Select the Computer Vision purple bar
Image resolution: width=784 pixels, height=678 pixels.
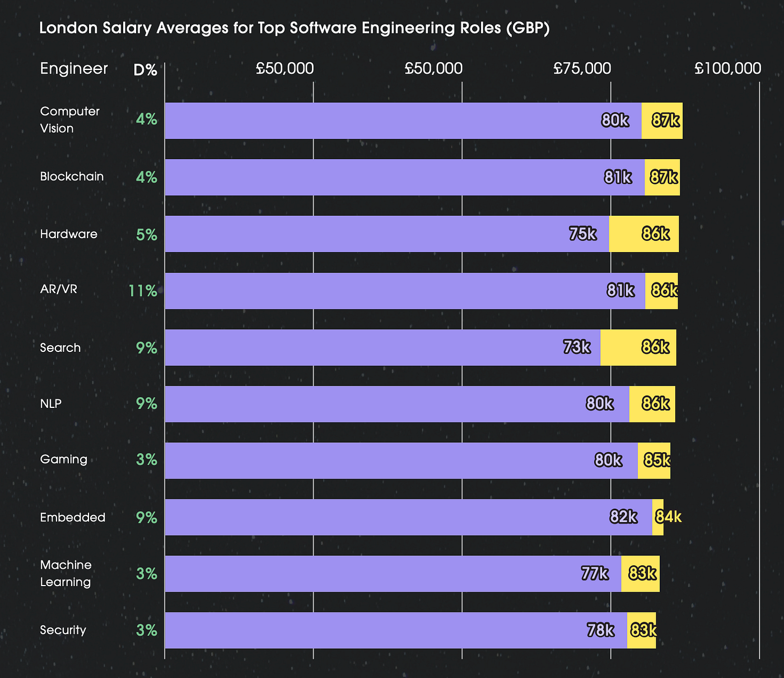tap(403, 120)
